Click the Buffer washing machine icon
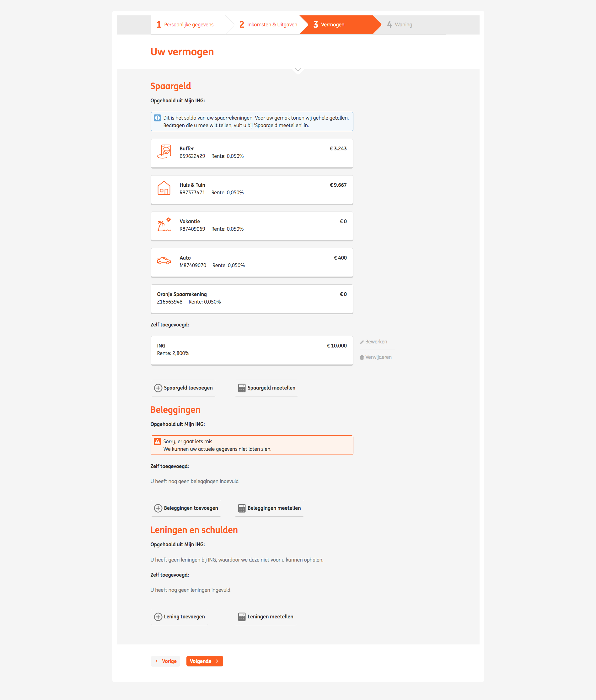Screen dimensions: 596x700 click(x=164, y=152)
